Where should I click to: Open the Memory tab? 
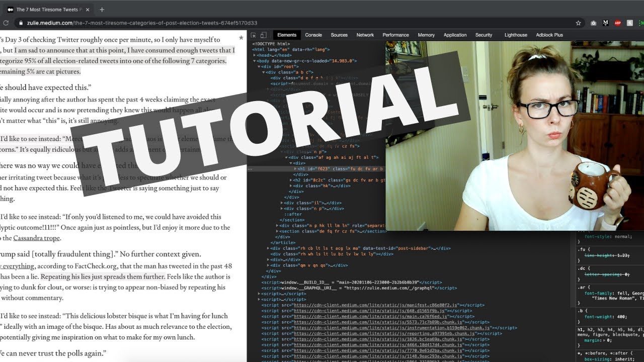(x=426, y=35)
